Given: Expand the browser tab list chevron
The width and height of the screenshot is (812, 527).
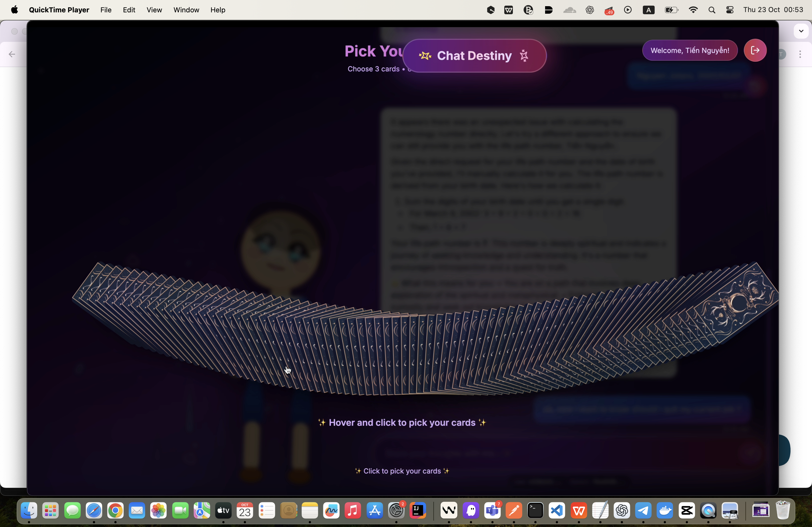Looking at the screenshot, I should [x=801, y=31].
